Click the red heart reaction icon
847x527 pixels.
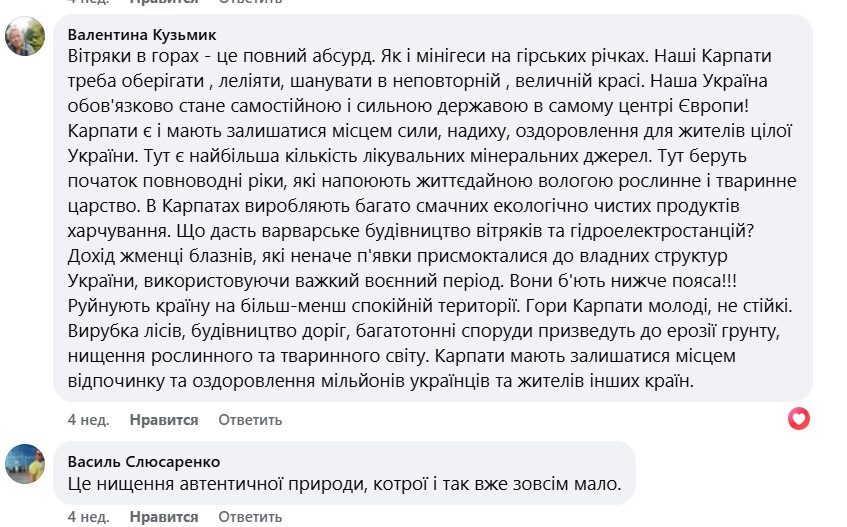(x=798, y=418)
